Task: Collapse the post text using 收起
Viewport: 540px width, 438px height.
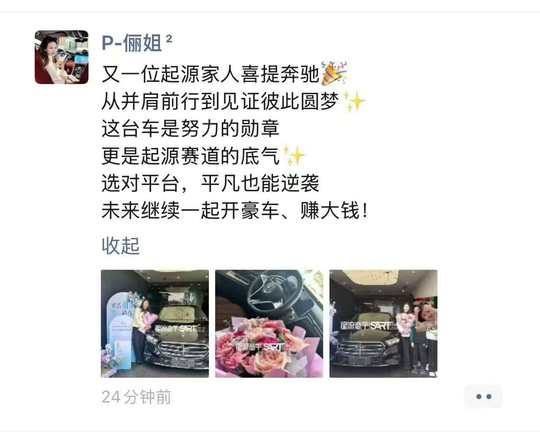Action: [x=121, y=246]
